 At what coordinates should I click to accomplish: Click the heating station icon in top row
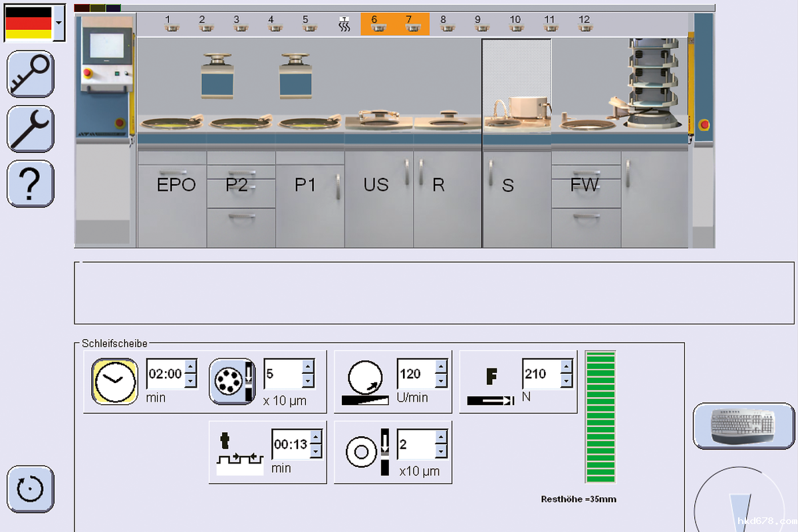point(344,25)
